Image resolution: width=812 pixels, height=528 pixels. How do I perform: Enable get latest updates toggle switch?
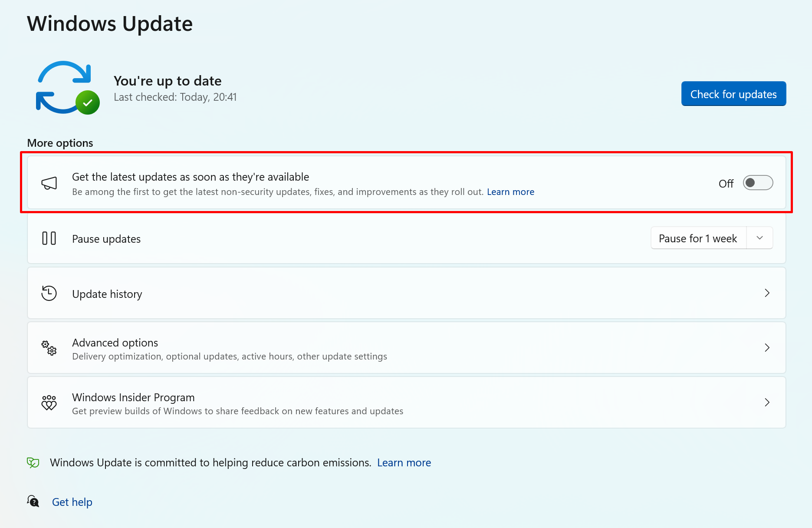pos(758,183)
